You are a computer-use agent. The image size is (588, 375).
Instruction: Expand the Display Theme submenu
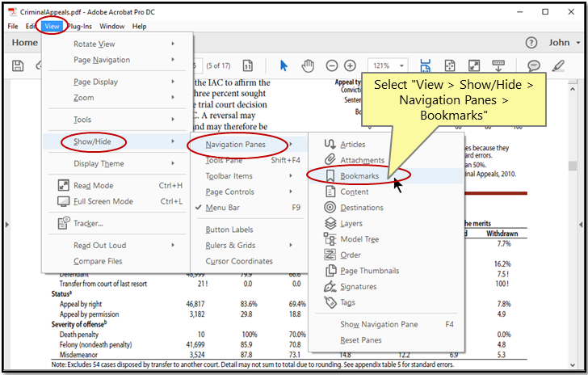click(x=117, y=164)
